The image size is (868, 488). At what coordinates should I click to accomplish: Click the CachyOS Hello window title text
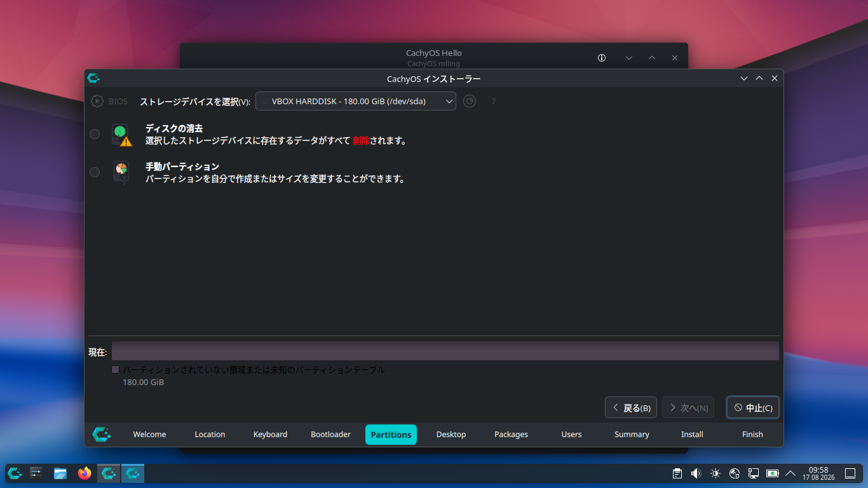click(434, 53)
